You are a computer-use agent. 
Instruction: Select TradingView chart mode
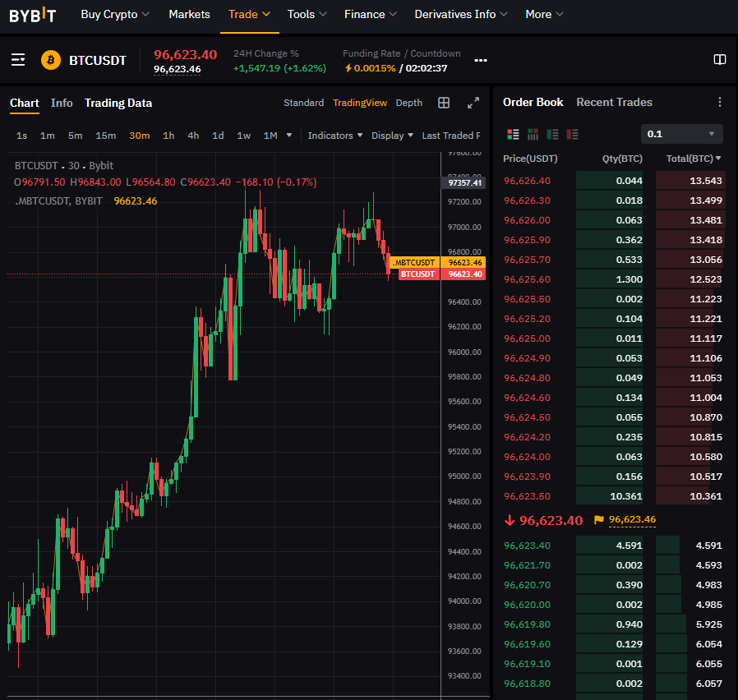point(360,103)
